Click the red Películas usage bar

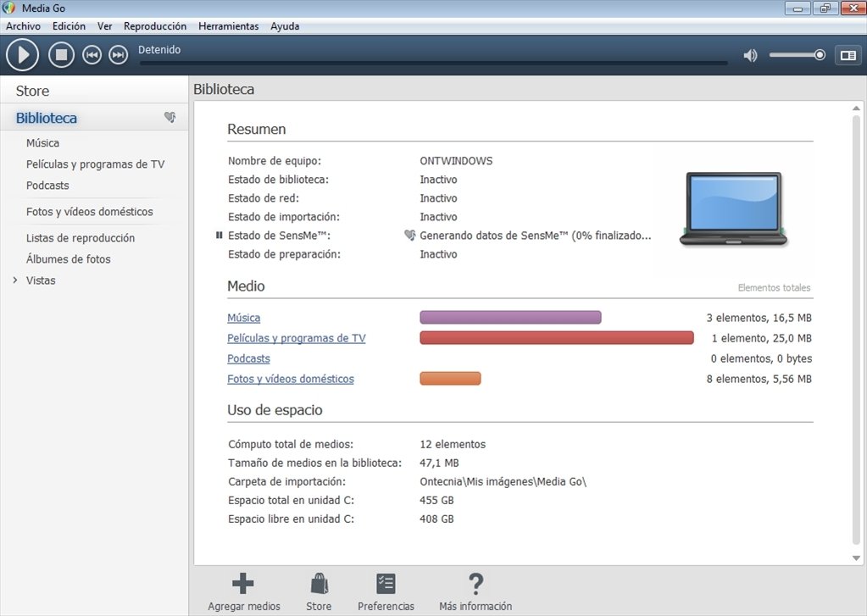pos(557,338)
